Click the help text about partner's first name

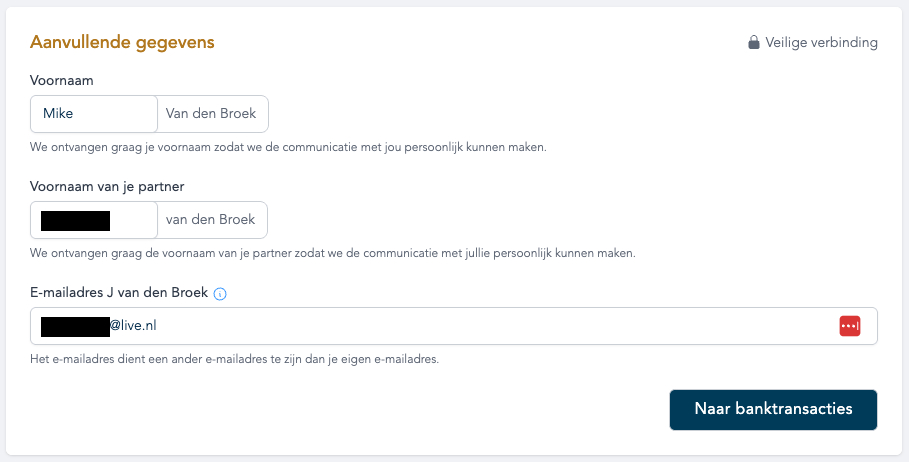(333, 253)
